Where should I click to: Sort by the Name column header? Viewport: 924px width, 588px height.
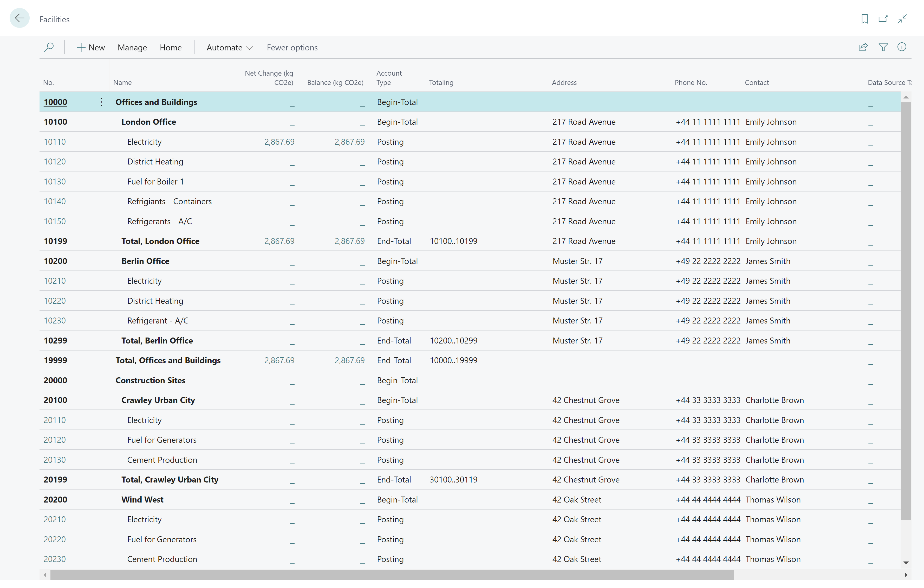coord(122,82)
